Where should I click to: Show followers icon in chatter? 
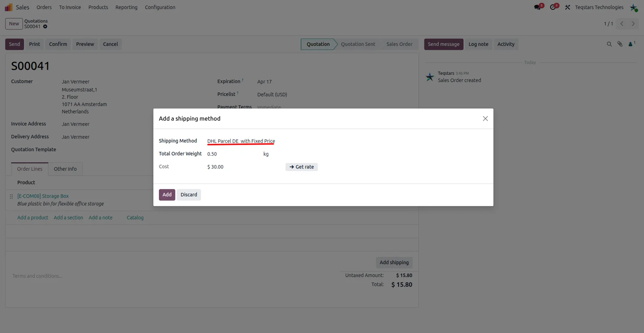tap(632, 44)
